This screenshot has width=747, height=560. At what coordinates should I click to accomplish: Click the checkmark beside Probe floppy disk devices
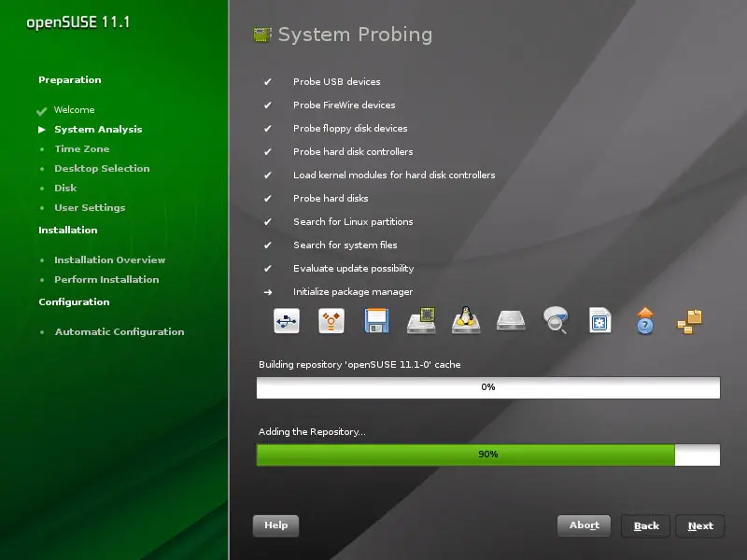pyautogui.click(x=268, y=129)
